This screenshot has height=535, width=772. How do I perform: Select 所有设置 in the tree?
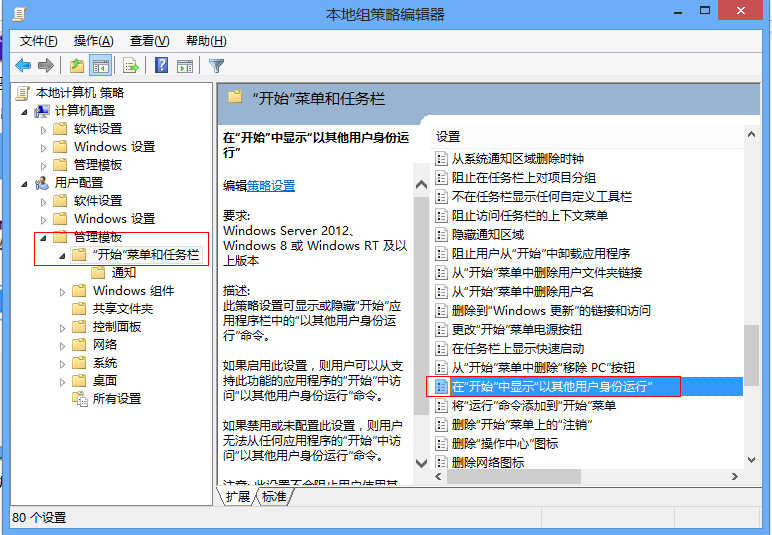click(117, 398)
